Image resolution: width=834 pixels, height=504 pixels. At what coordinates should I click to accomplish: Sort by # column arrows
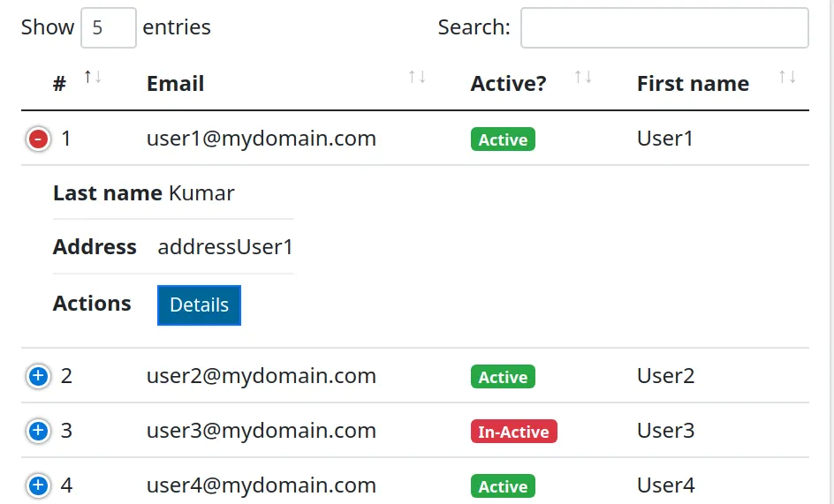point(93,78)
